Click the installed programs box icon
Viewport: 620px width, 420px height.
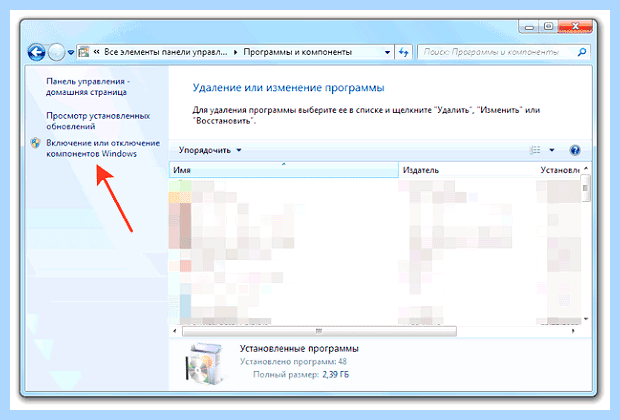205,363
